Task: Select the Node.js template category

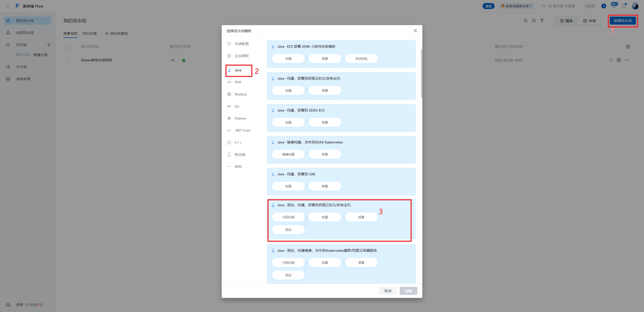Action: (x=240, y=94)
